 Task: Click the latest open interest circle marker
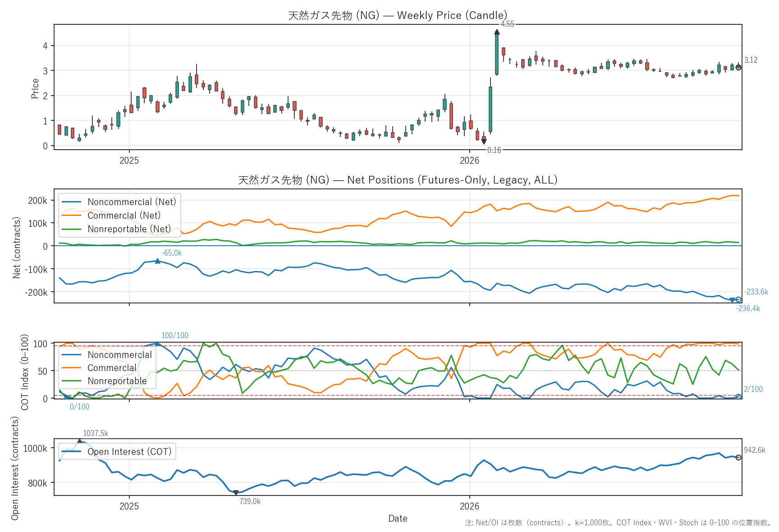pos(738,458)
